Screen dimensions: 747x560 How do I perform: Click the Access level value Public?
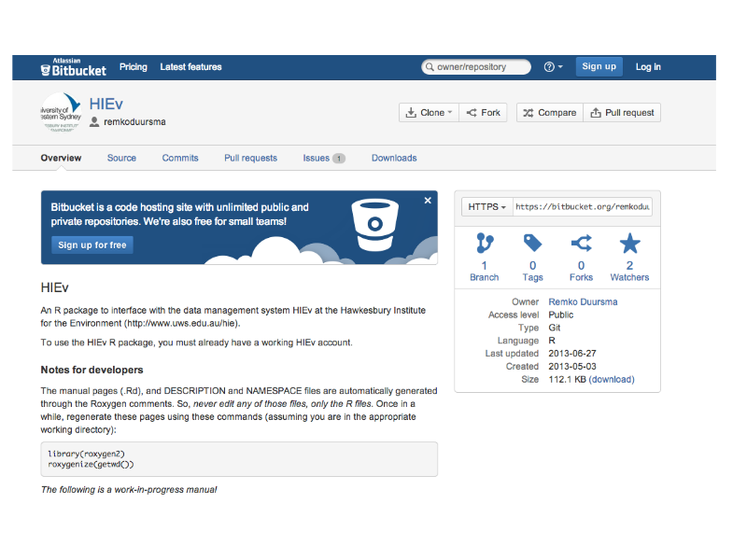tap(561, 315)
